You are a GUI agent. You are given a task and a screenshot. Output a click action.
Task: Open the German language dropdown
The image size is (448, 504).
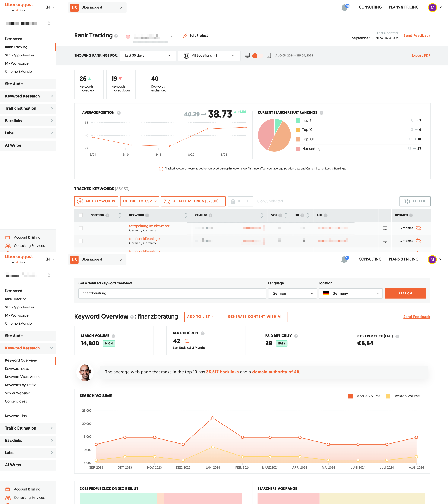(292, 293)
